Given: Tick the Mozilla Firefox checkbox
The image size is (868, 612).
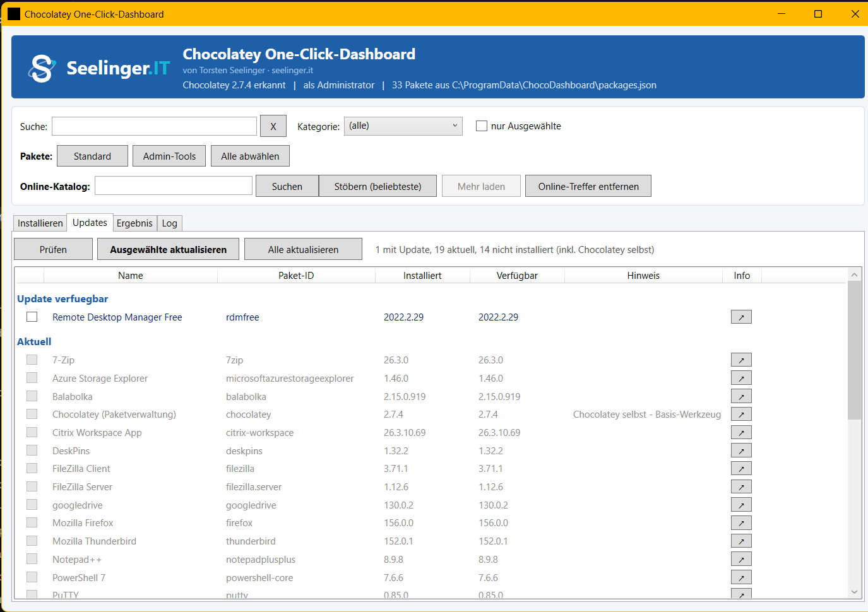Looking at the screenshot, I should coord(32,523).
